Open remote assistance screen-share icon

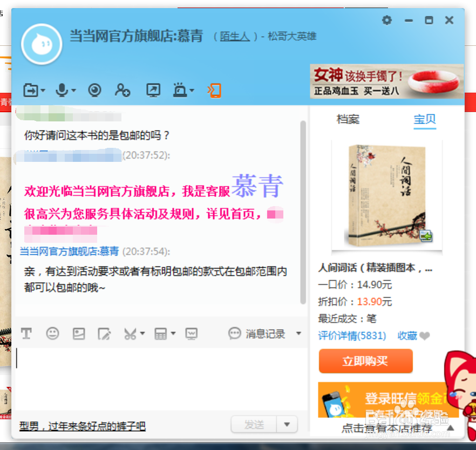click(x=153, y=90)
